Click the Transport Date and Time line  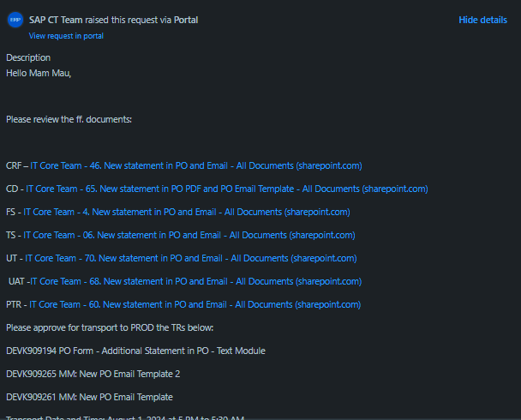coord(125,417)
